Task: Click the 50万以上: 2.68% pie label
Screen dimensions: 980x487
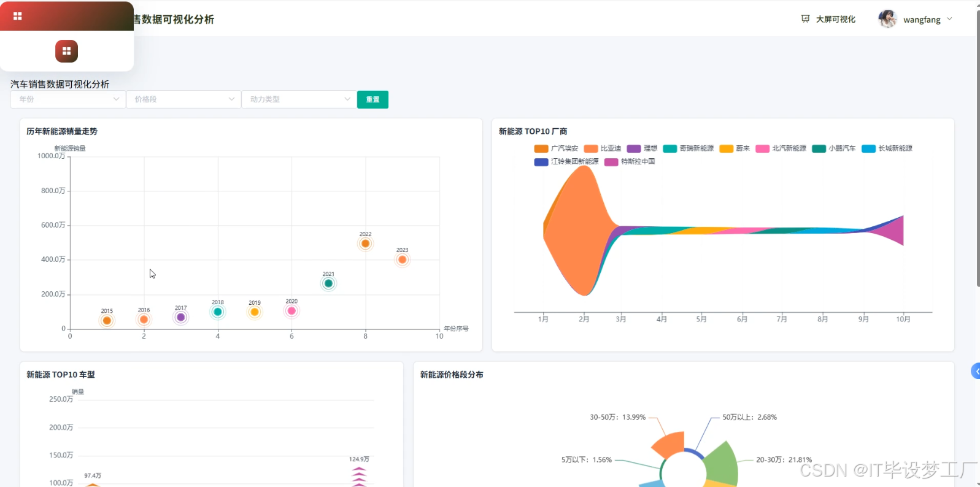Action: tap(749, 417)
